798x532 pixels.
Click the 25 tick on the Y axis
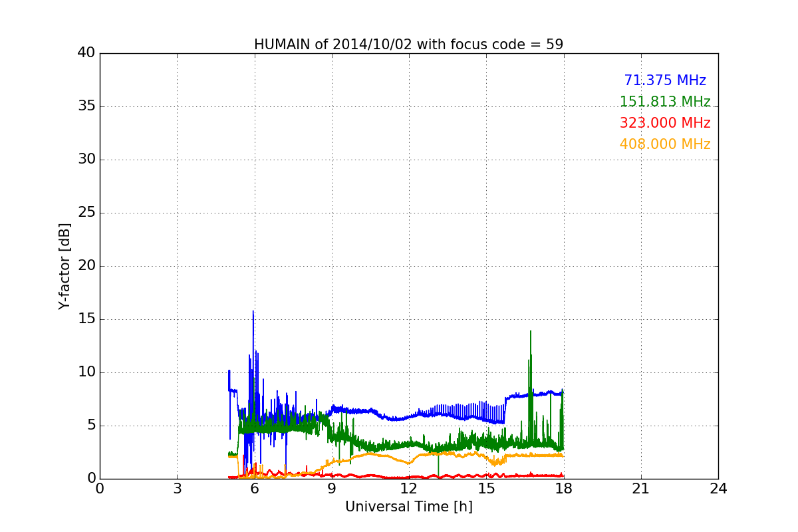86,213
